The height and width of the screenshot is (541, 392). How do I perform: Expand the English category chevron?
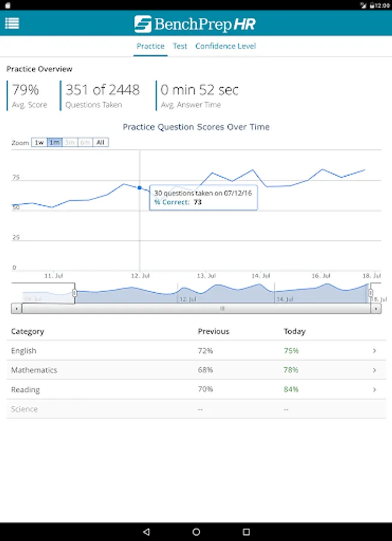click(375, 350)
